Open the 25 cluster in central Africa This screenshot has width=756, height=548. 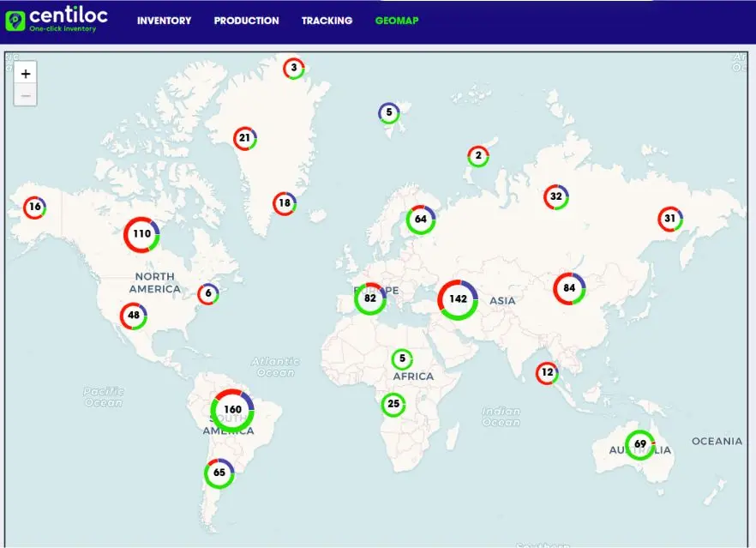393,404
